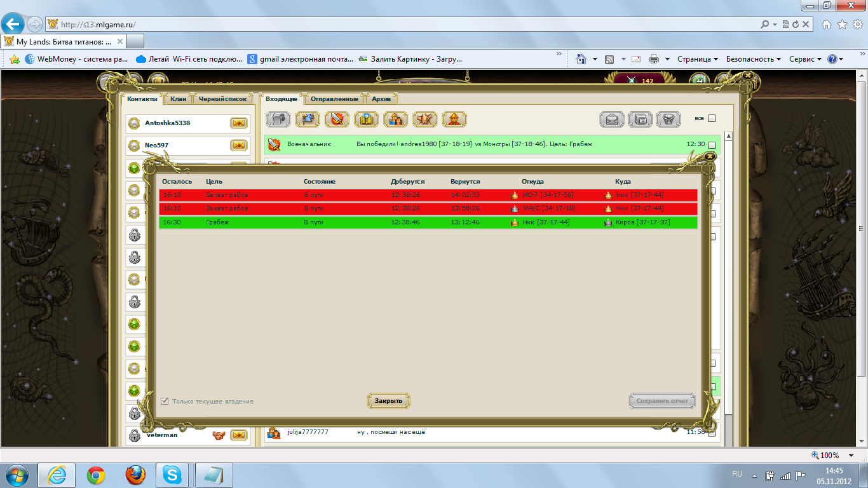Click the browser home icon near the star
Viewport: 868px width, 488px height.
[x=827, y=24]
